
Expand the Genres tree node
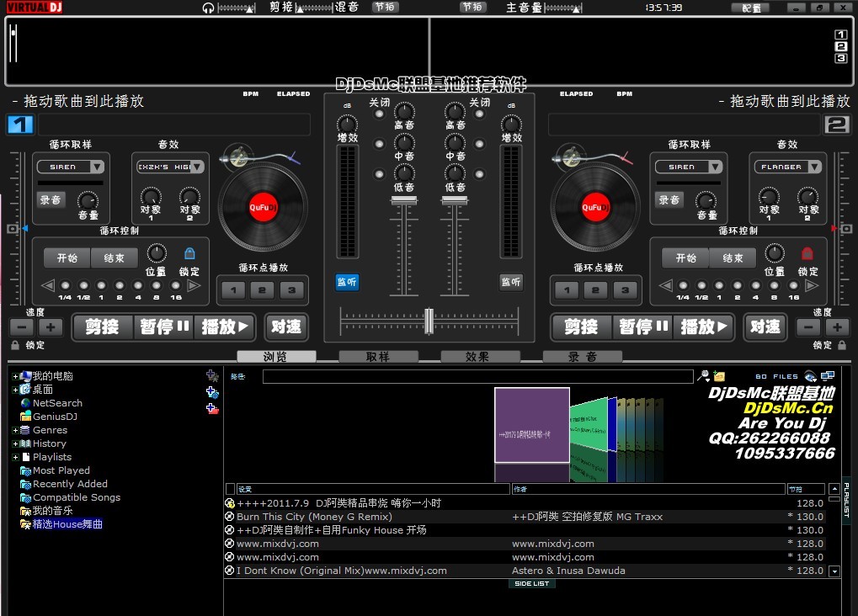[x=15, y=430]
